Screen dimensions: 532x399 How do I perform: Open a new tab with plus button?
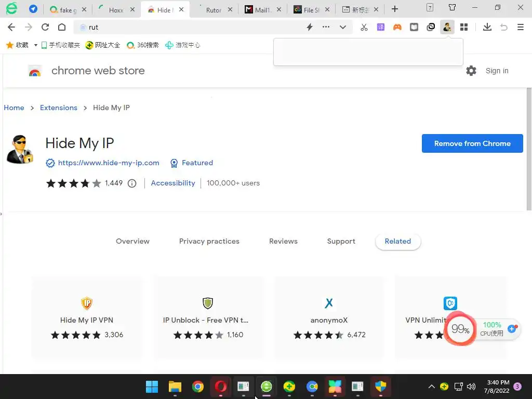[x=395, y=9]
